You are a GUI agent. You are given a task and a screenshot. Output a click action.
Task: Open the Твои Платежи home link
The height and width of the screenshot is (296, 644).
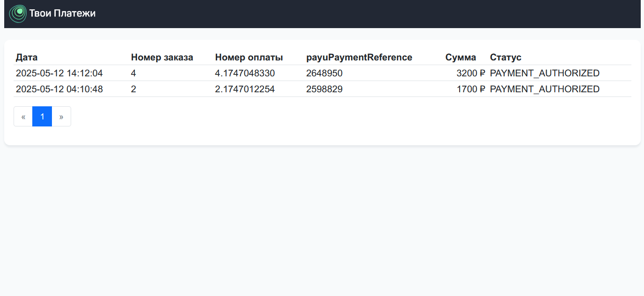click(62, 14)
